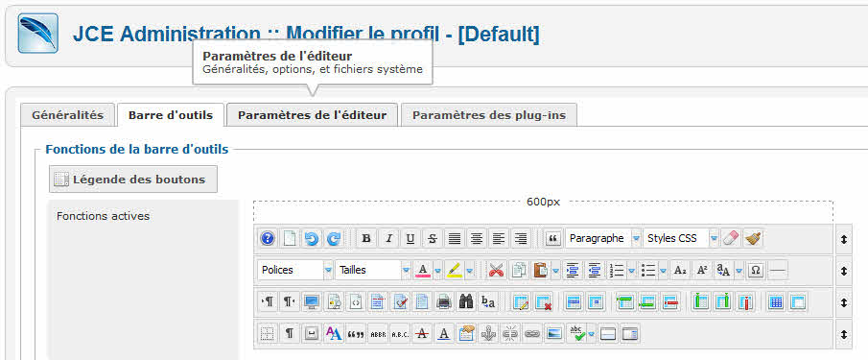Click the printer Print icon

tap(444, 302)
